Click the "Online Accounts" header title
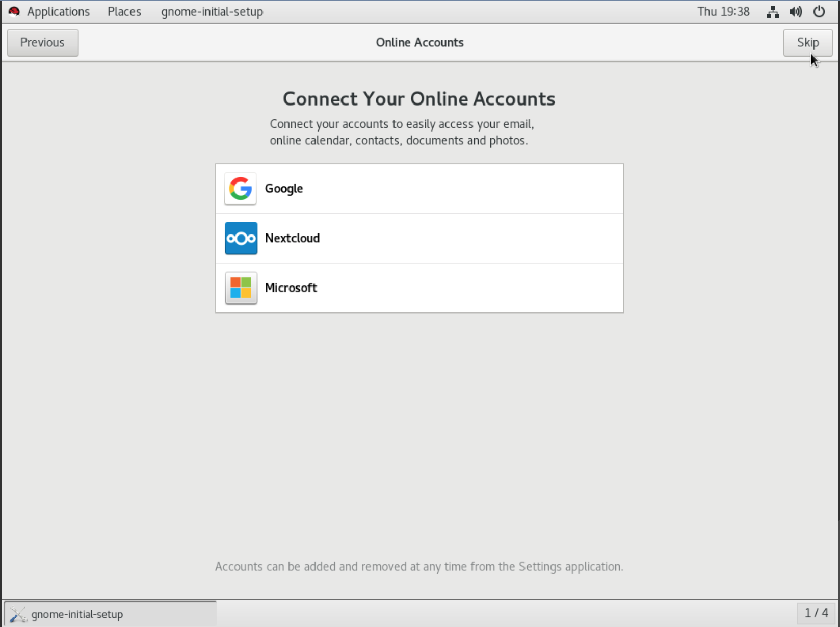840x627 pixels. coord(420,42)
